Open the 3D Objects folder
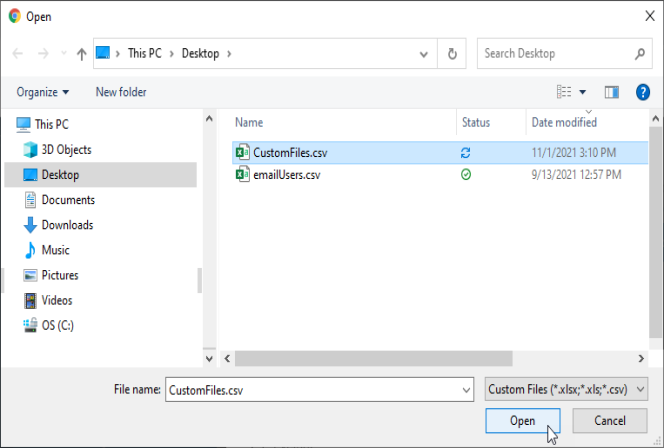Screen dimensions: 664x448 [x=66, y=150]
